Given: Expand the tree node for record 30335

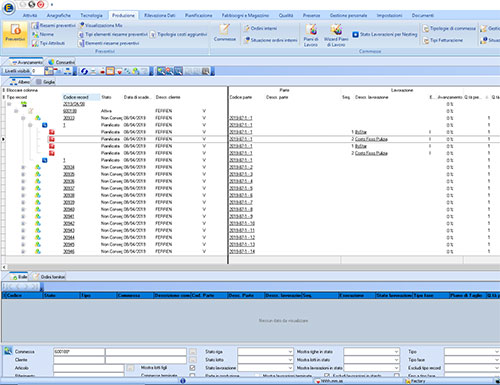Looking at the screenshot, I should point(23,174).
